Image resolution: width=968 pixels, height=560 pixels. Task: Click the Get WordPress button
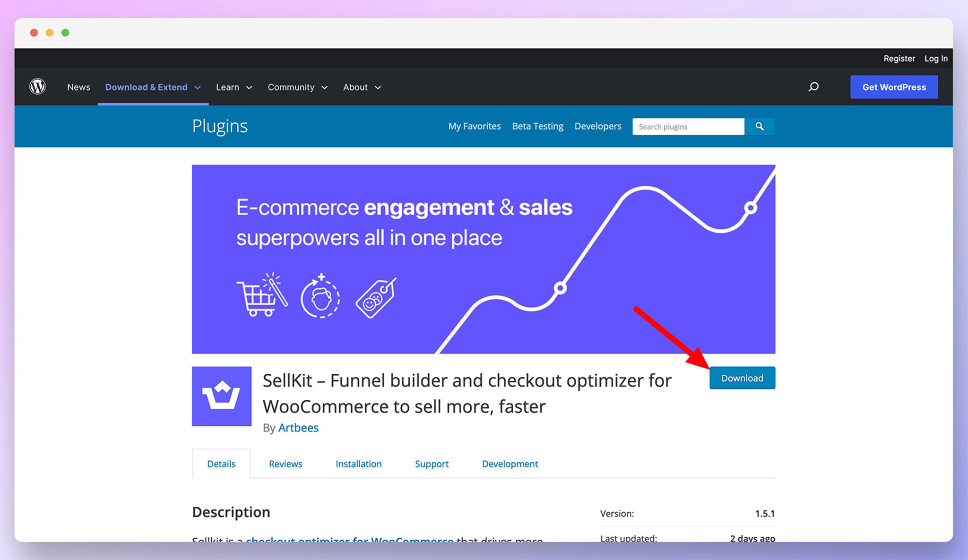893,87
